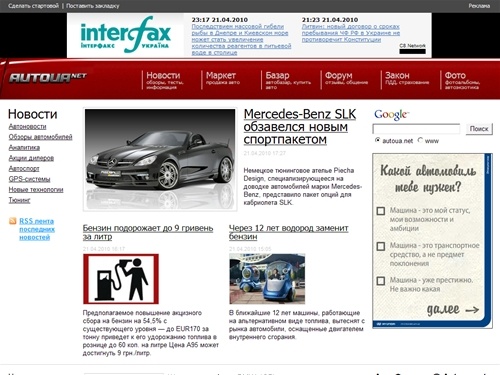Click the Новости sidebar heading
Screen dimensions: 500x375
point(33,114)
